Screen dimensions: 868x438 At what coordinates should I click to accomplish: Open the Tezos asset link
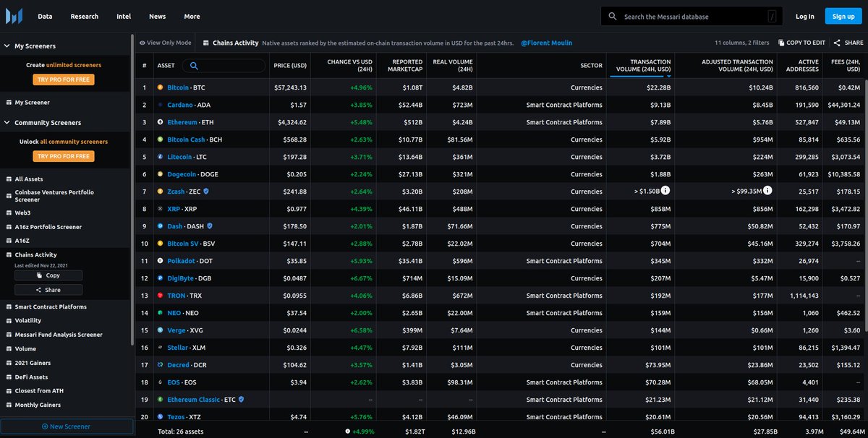(177, 416)
